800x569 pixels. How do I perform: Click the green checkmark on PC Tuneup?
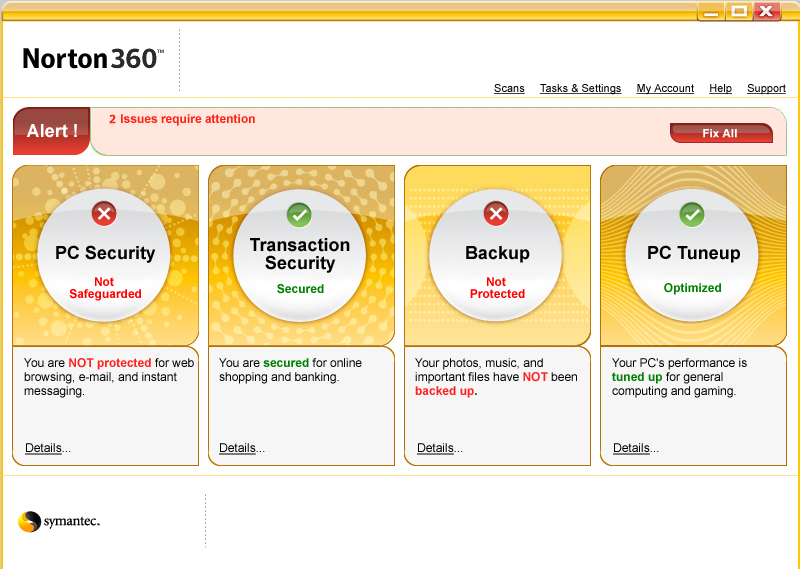[x=692, y=214]
